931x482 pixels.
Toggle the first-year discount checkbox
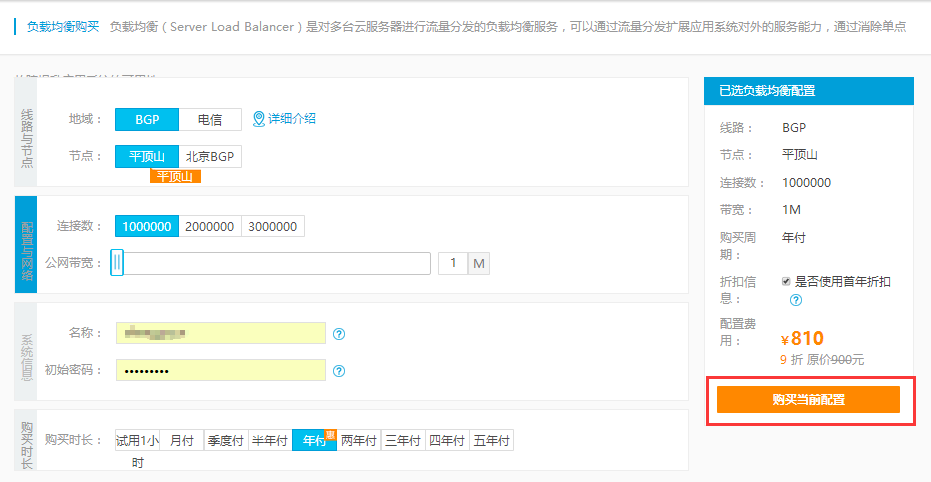pos(786,282)
